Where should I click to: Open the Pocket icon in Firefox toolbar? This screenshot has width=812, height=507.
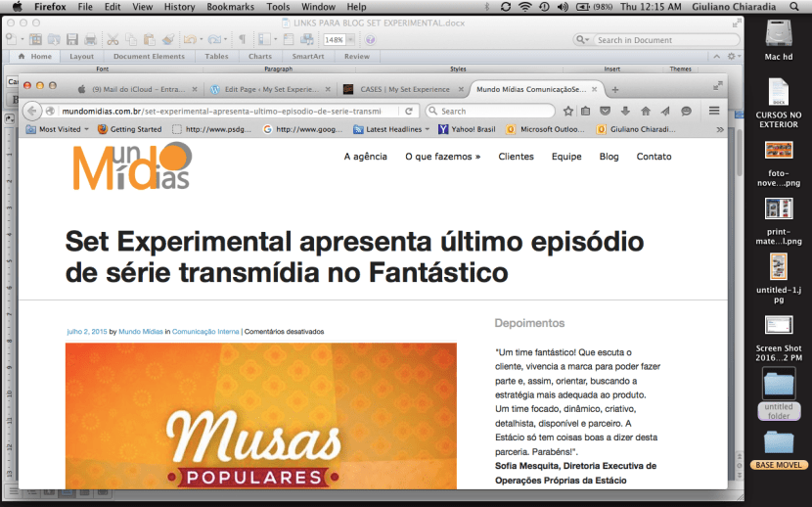[x=607, y=111]
